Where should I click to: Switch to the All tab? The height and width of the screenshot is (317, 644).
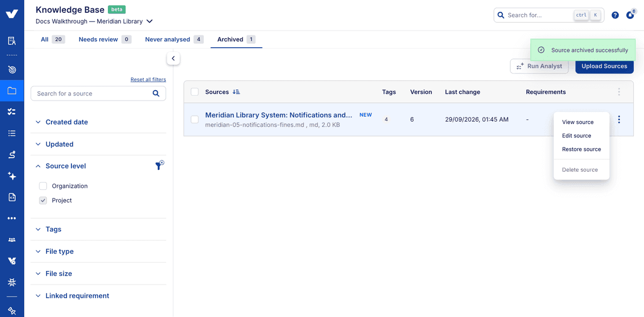tap(53, 39)
